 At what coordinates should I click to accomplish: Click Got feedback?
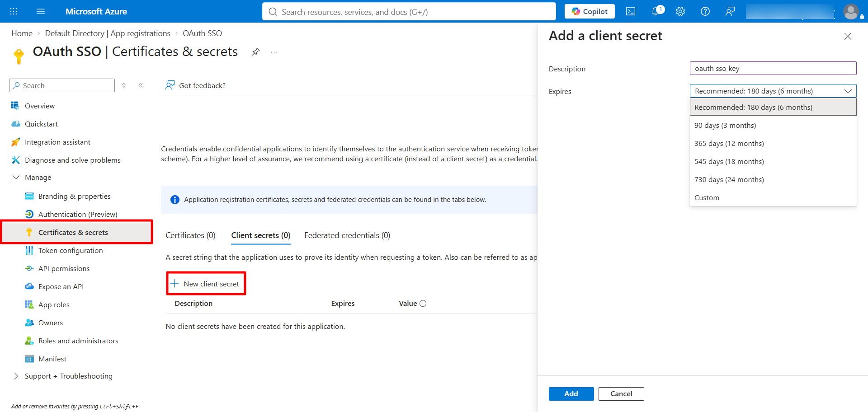click(196, 85)
